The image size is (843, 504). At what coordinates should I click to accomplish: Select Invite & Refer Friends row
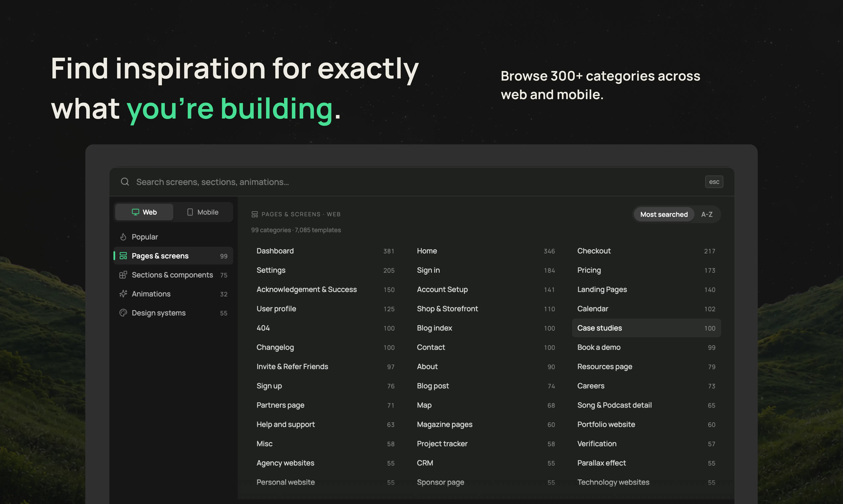(326, 366)
